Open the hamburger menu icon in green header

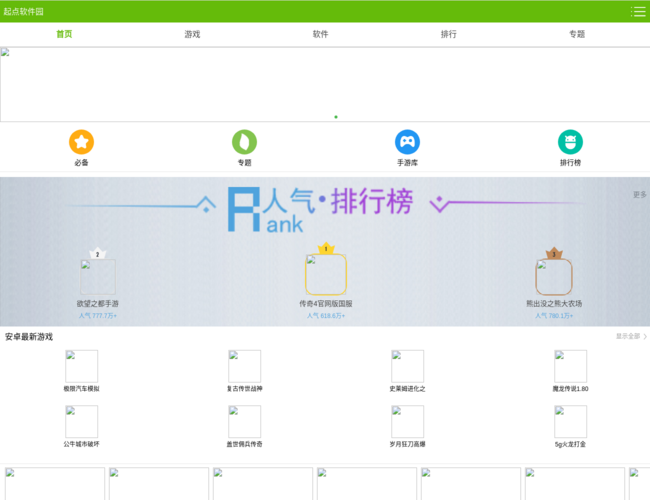[x=638, y=12]
